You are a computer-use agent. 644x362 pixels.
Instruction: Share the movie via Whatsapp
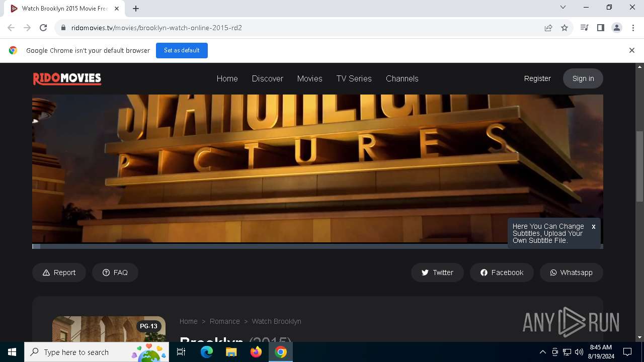[571, 273]
